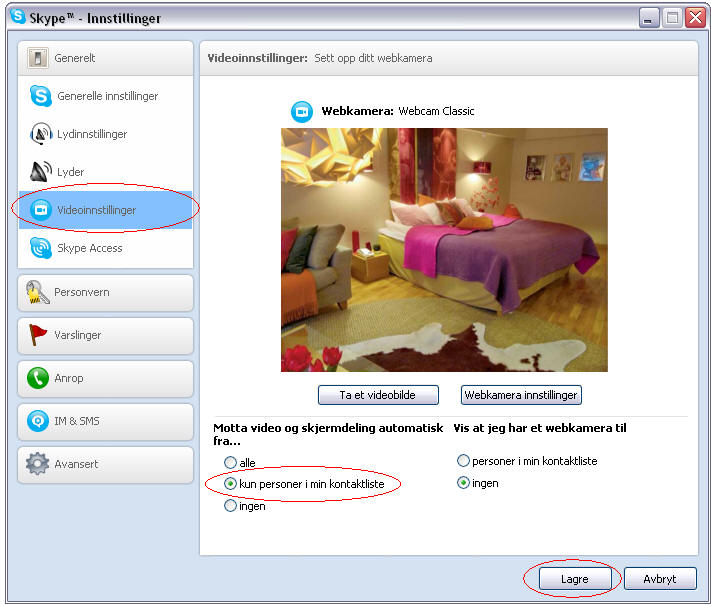Click the gear icon for Avansert

38,464
